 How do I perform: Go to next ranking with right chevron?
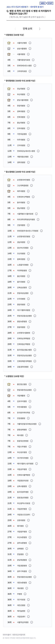point(40,29)
